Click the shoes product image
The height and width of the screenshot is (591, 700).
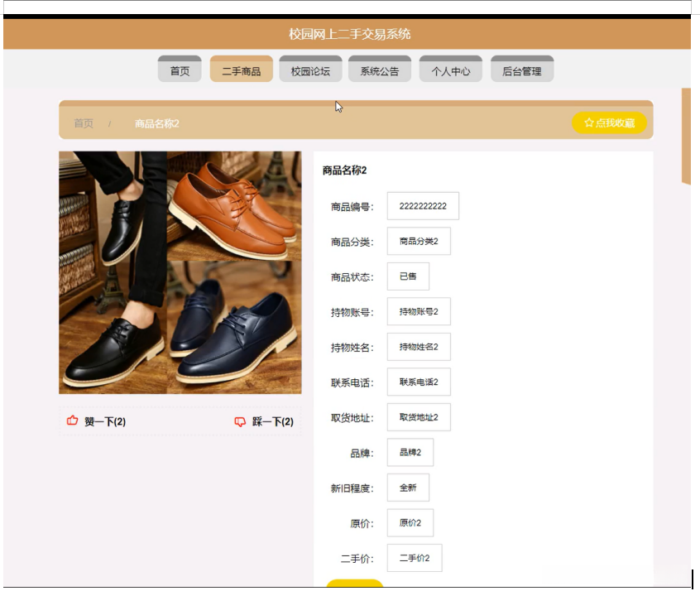point(180,272)
